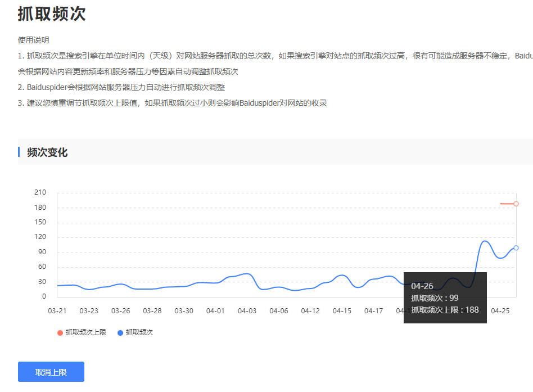
Task: Click the 取消上限 button
Action: click(51, 372)
